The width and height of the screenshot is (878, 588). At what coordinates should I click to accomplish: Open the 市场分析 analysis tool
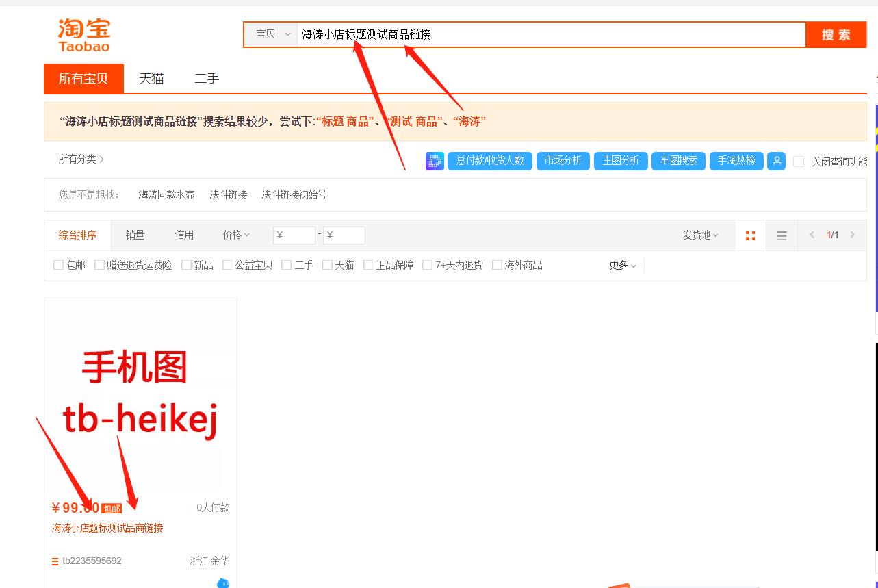563,161
